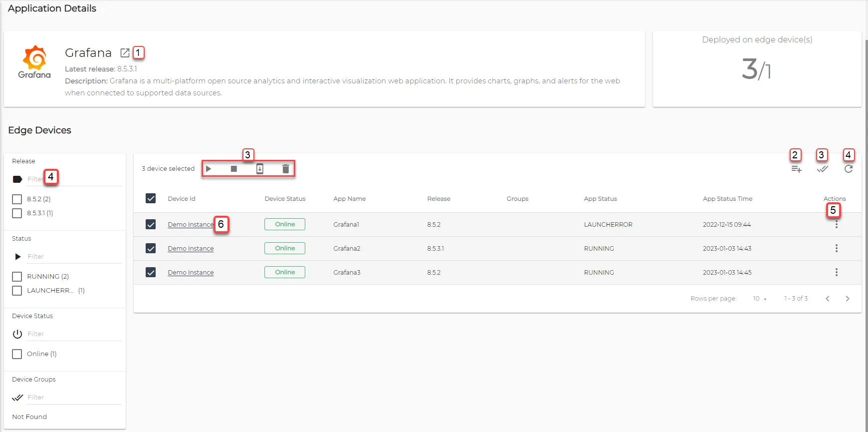Focus the Status filter field
The height and width of the screenshot is (432, 868).
click(74, 256)
